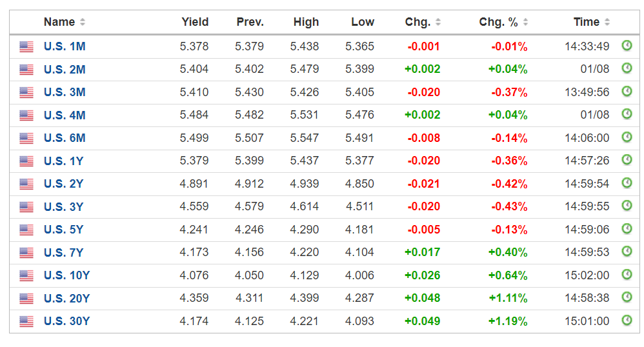
Task: Open the U.S. 10Y bond link
Action: click(67, 275)
